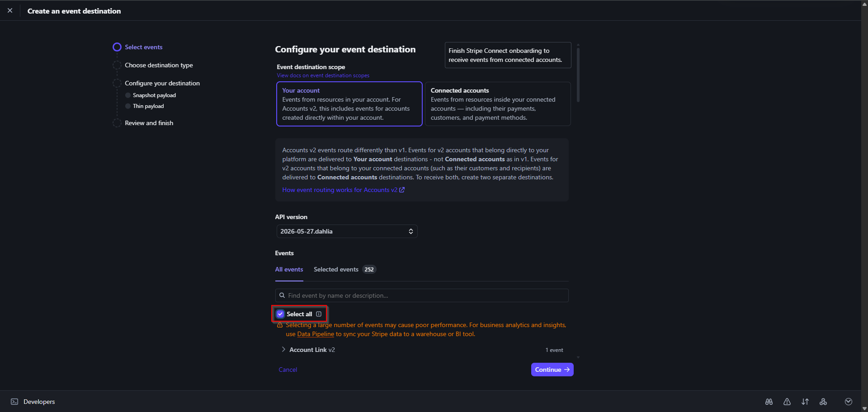Open the Data Pipeline link

(x=316, y=334)
